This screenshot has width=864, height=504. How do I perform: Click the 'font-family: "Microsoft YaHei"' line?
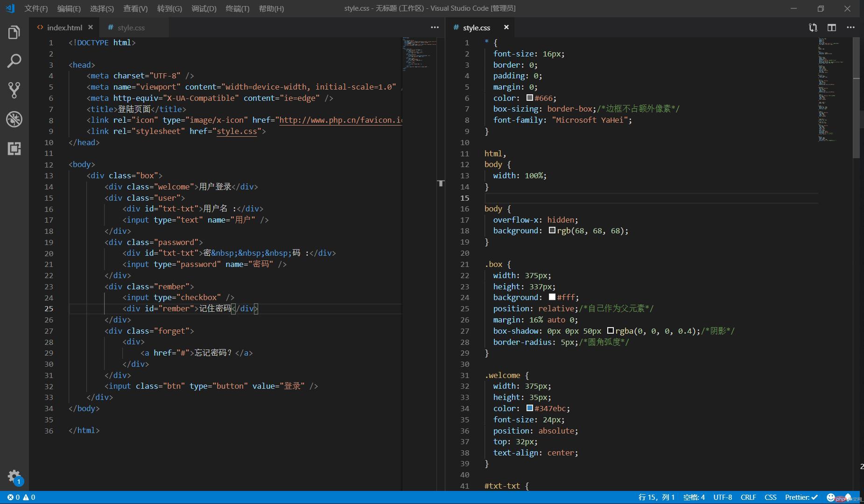point(562,120)
